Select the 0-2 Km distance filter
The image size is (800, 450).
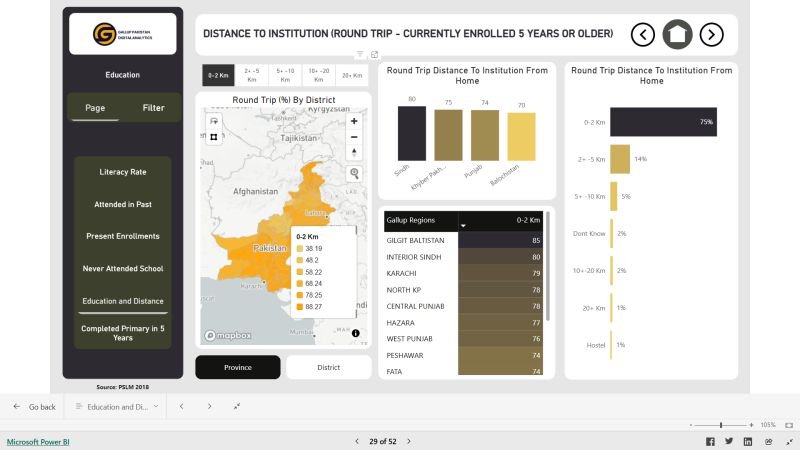tap(217, 75)
